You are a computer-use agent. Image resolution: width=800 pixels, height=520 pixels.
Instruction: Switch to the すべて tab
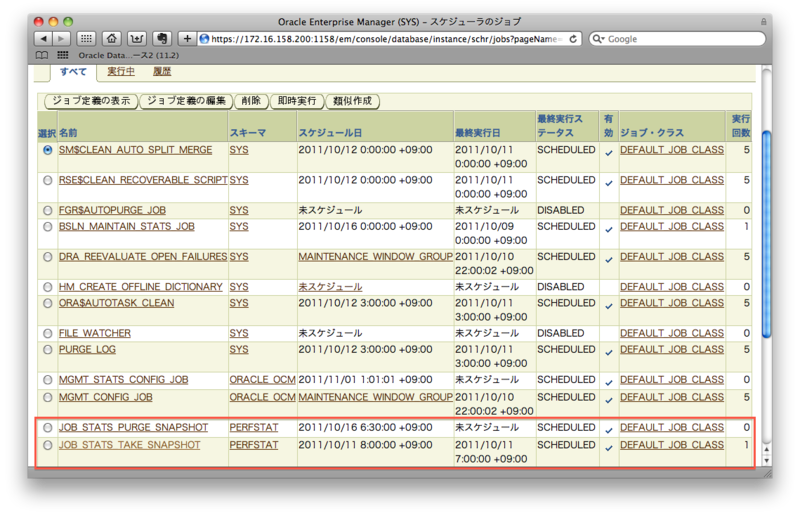[73, 72]
